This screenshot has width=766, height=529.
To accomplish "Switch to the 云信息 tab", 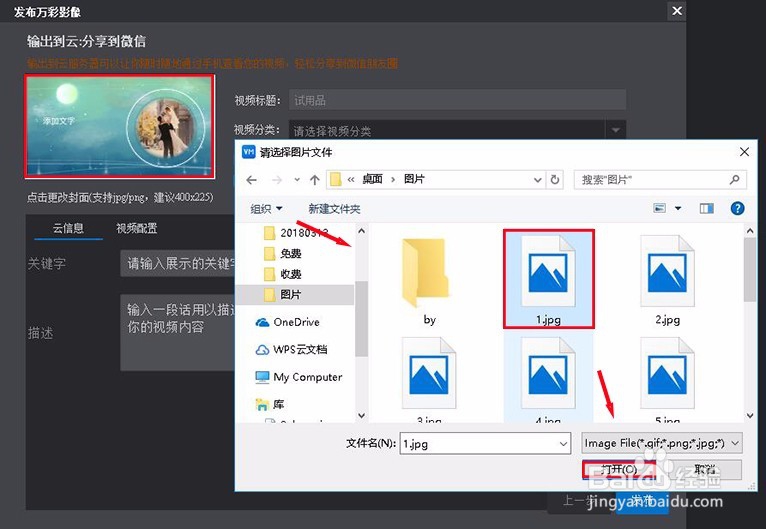I will [x=68, y=228].
